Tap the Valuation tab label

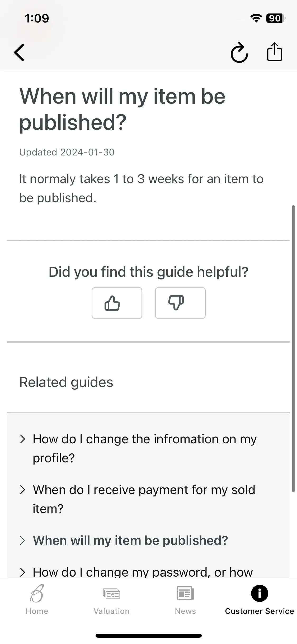click(x=111, y=611)
